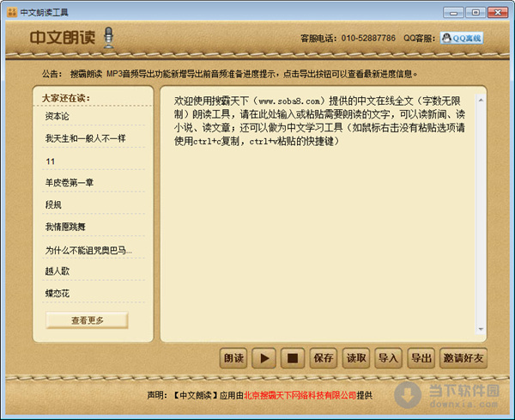Click the 朗读 button
The width and height of the screenshot is (515, 420).
tap(233, 358)
